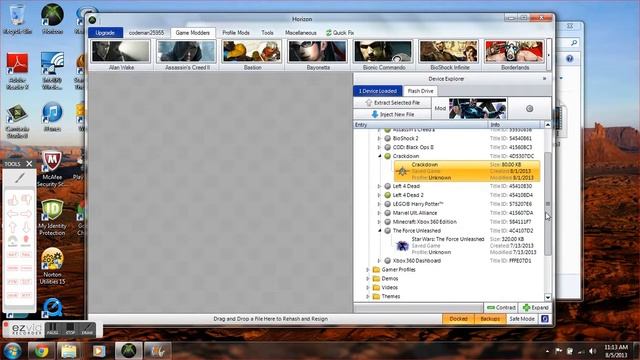This screenshot has height=360, width=640.
Task: Click the Windows Start button
Action: pyautogui.click(x=12, y=351)
